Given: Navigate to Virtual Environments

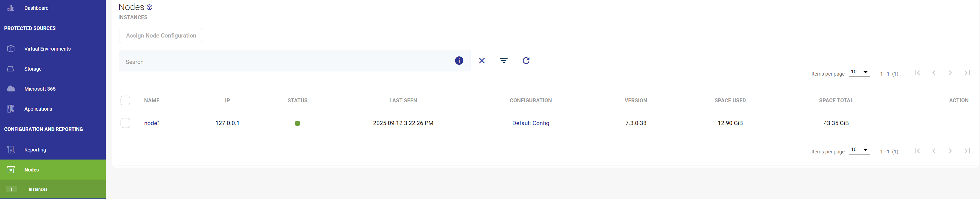Looking at the screenshot, I should 47,49.
